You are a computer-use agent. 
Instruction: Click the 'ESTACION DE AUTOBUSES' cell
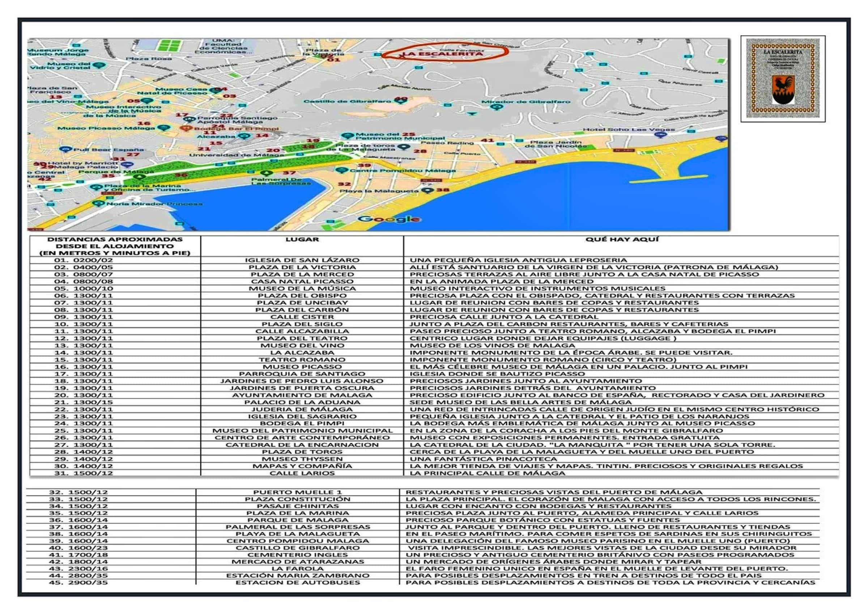[x=298, y=583]
